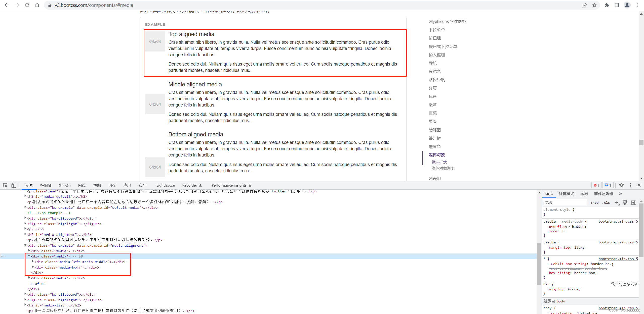Expand the media-left media-middle div node
The image size is (644, 314).
tap(33, 261)
